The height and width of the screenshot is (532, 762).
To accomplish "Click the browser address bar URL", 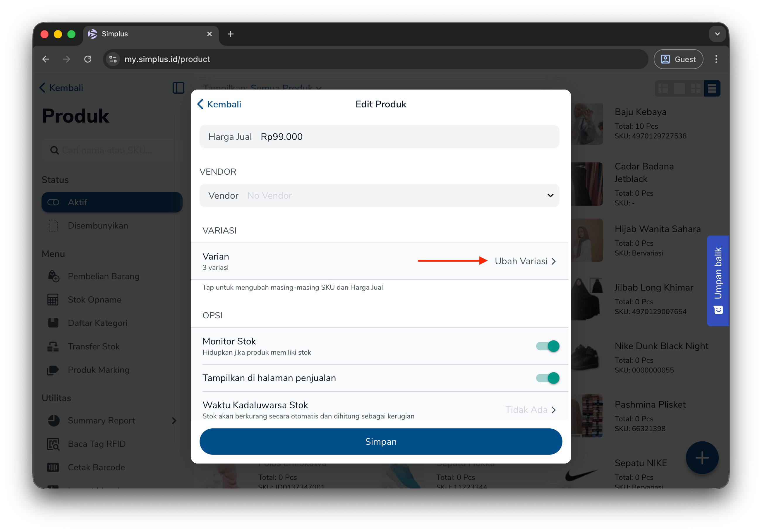I will tap(167, 59).
